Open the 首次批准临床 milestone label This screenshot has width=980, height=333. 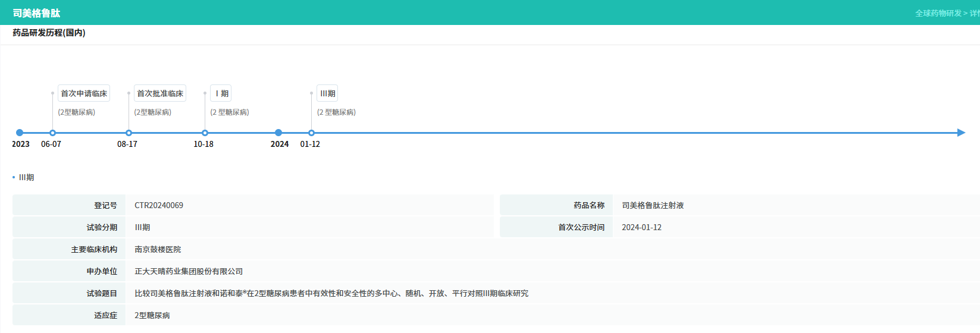160,93
